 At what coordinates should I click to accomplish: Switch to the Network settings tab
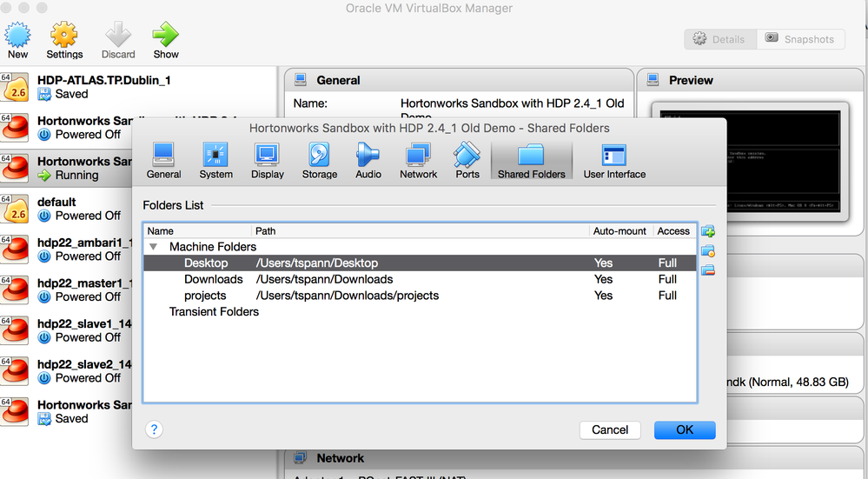418,161
